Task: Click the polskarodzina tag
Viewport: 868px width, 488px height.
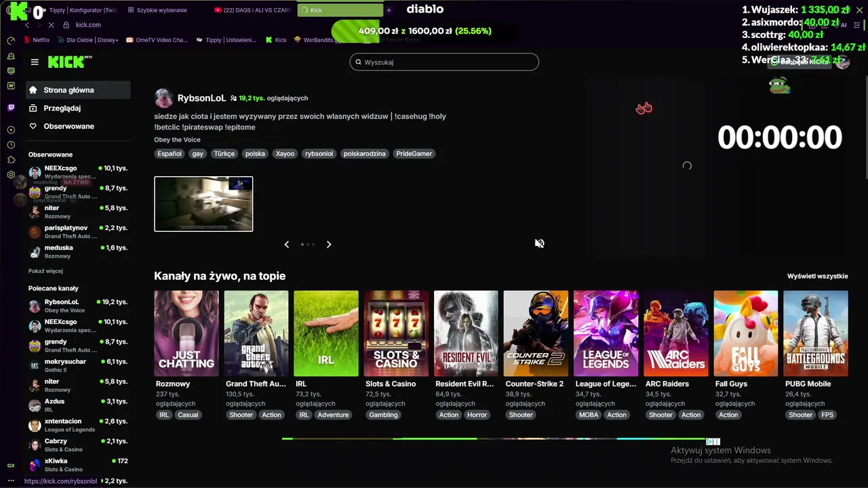Action: 364,154
